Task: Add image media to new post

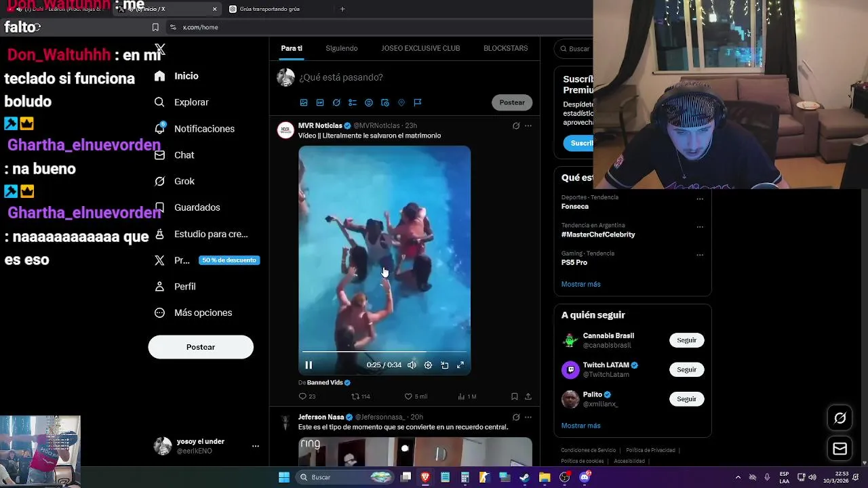Action: point(304,102)
